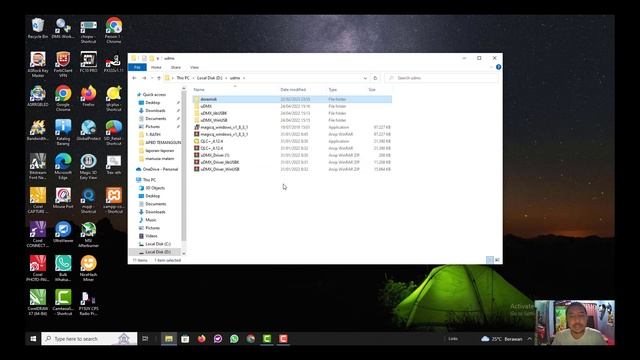Go up one folder level in Explorer

[159, 78]
